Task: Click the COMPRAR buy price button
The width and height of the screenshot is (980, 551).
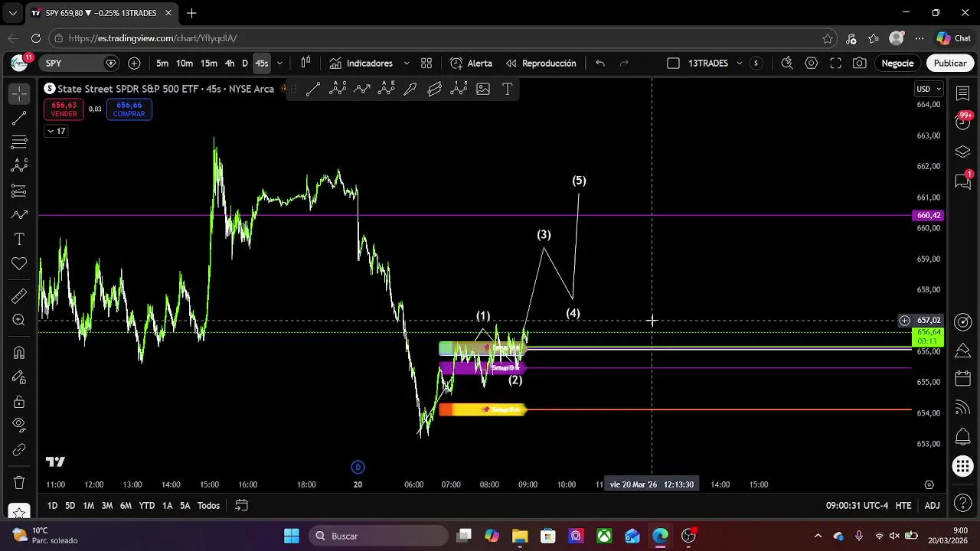Action: point(129,109)
